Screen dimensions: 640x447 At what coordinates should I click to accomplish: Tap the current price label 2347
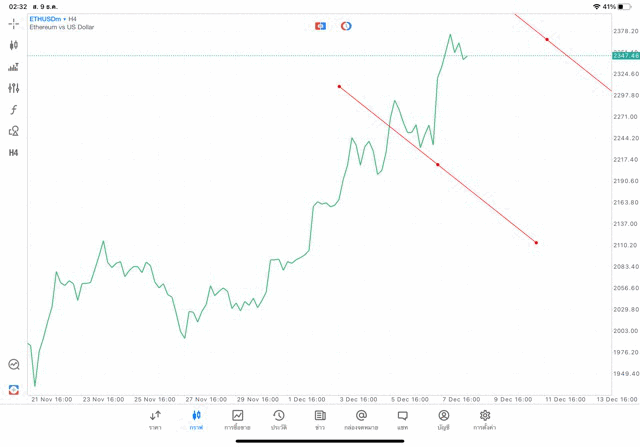625,56
